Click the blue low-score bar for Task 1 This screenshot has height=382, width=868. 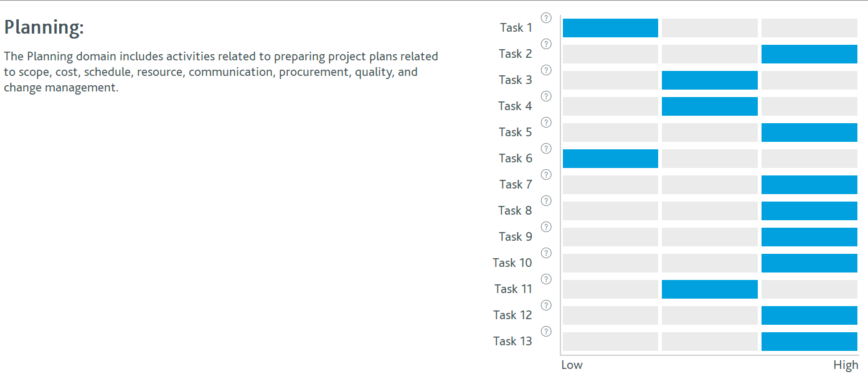tap(610, 28)
